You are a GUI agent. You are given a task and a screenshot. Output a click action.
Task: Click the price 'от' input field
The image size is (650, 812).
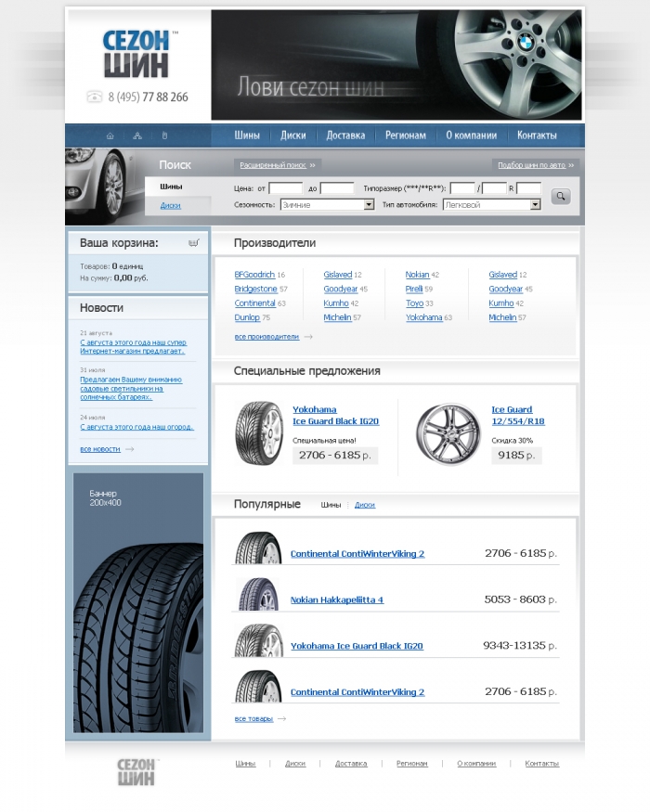click(286, 188)
